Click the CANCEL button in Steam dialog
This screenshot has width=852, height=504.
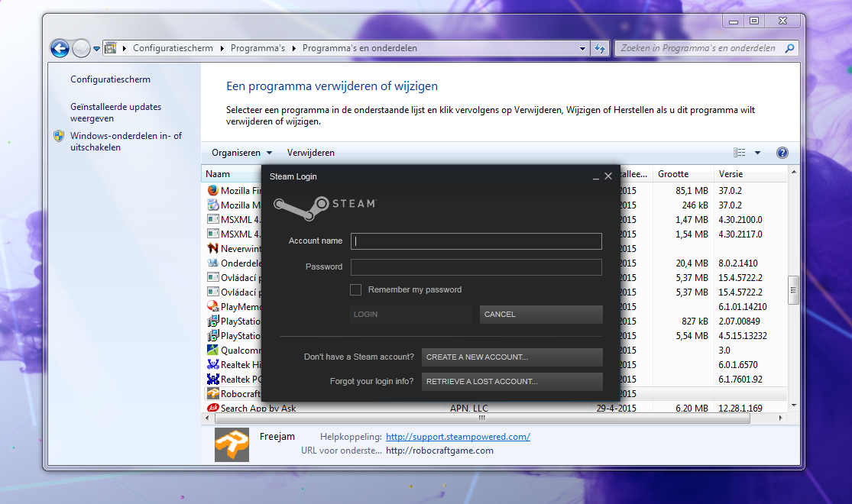tap(541, 315)
